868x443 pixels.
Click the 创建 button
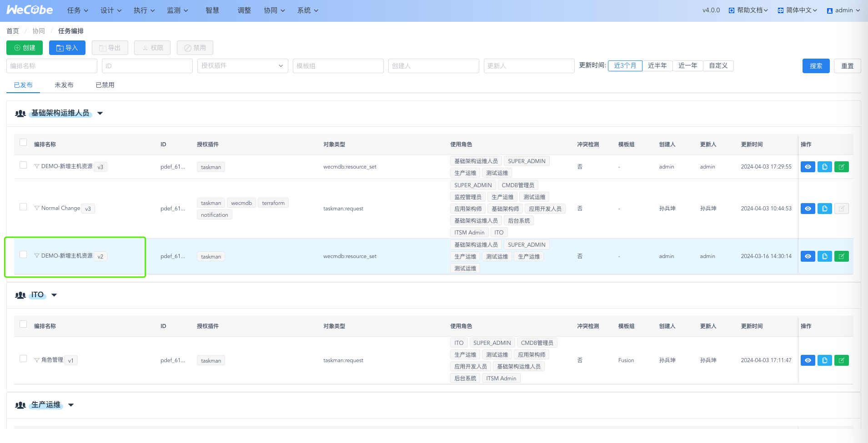tap(25, 48)
